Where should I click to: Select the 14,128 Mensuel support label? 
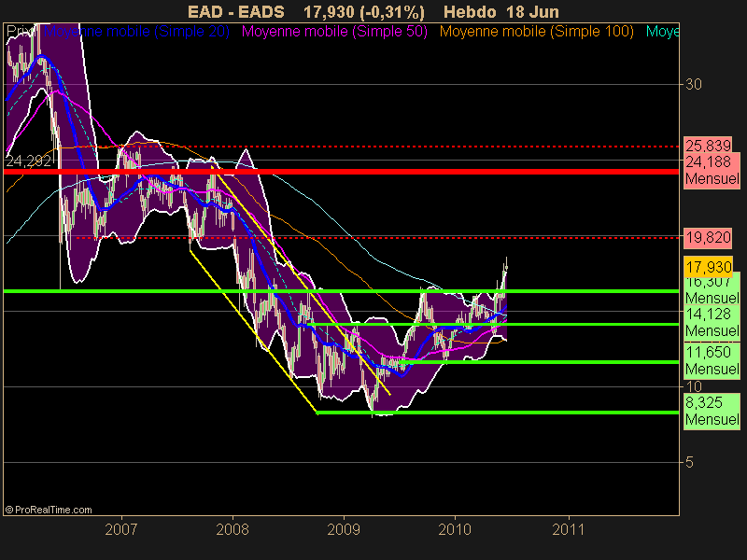point(712,323)
